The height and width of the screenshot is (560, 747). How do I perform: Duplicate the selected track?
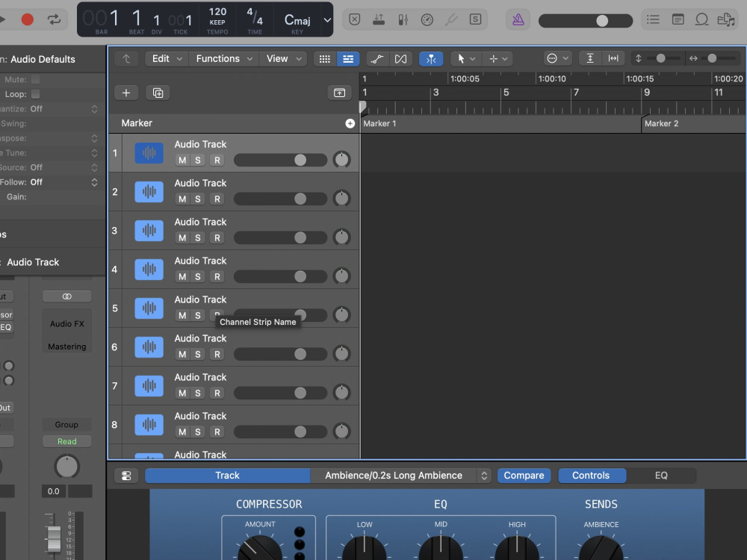158,93
